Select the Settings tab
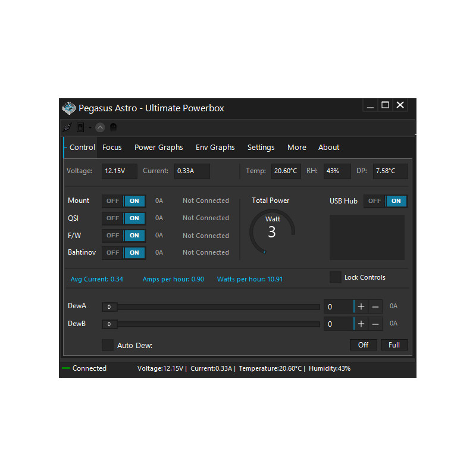Image resolution: width=476 pixels, height=476 pixels. 261,147
